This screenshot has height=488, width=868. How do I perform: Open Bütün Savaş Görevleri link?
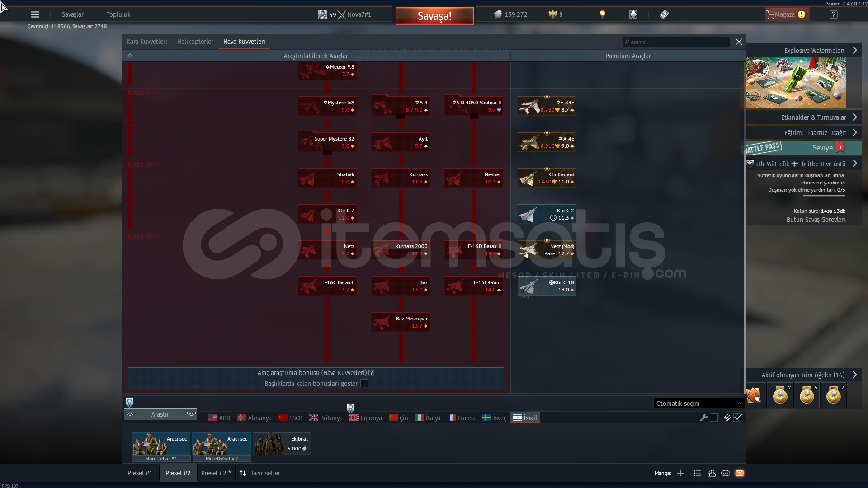pyautogui.click(x=816, y=220)
